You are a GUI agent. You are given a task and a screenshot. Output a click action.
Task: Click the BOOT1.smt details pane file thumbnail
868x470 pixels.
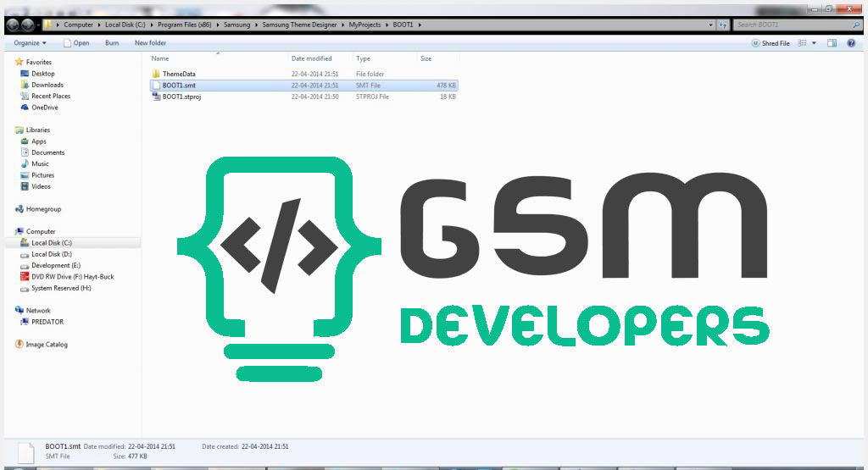[25, 452]
